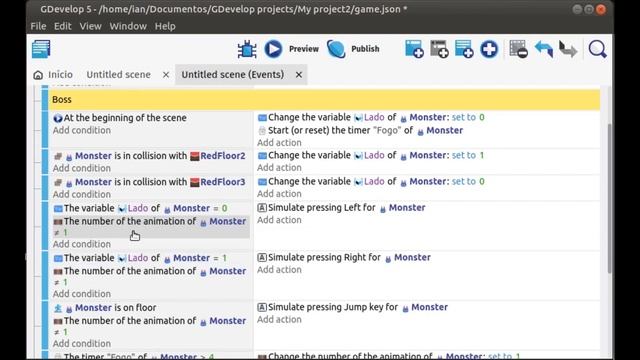
Task: Add a new event icon
Action: 414,49
